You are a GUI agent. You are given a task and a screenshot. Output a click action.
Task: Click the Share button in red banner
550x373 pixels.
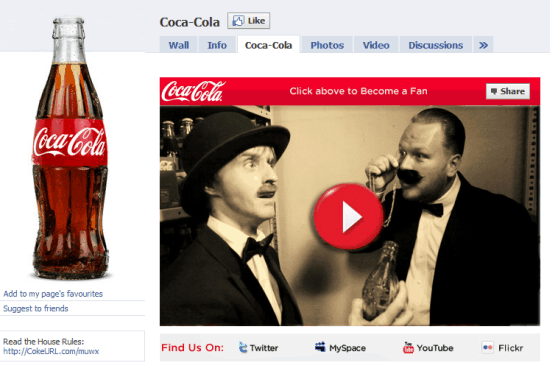point(508,91)
